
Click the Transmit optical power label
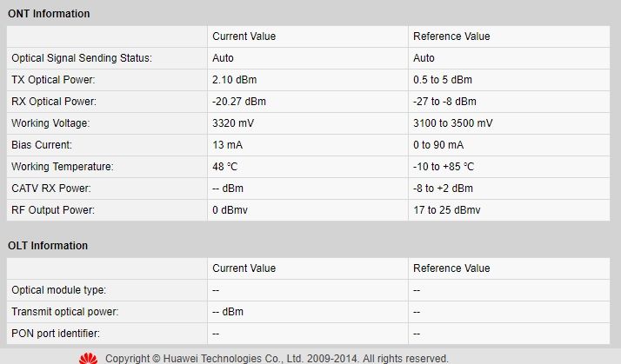[65, 312]
